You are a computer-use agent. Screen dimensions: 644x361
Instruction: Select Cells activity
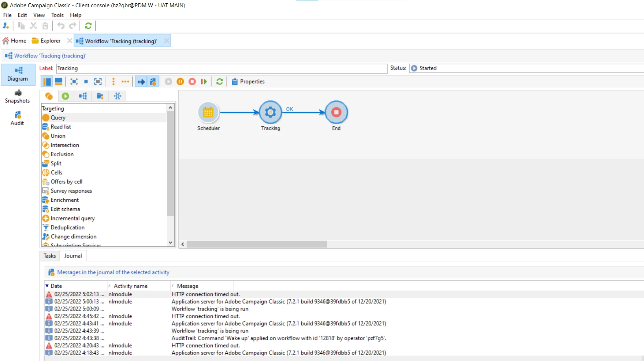click(x=104, y=172)
